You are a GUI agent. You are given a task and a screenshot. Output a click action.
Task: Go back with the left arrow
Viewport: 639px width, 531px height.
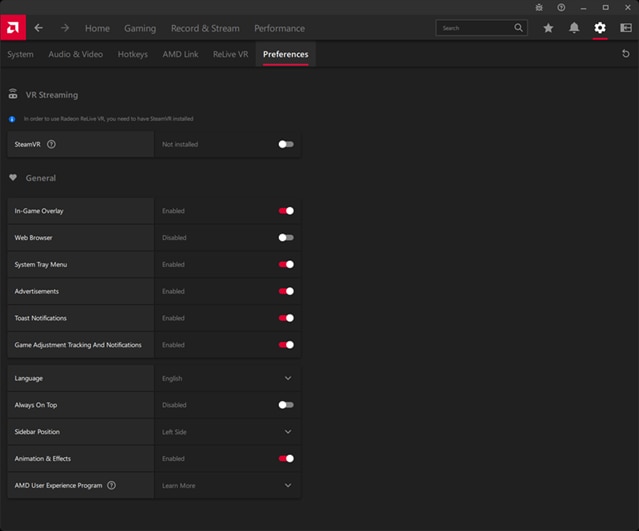[39, 28]
